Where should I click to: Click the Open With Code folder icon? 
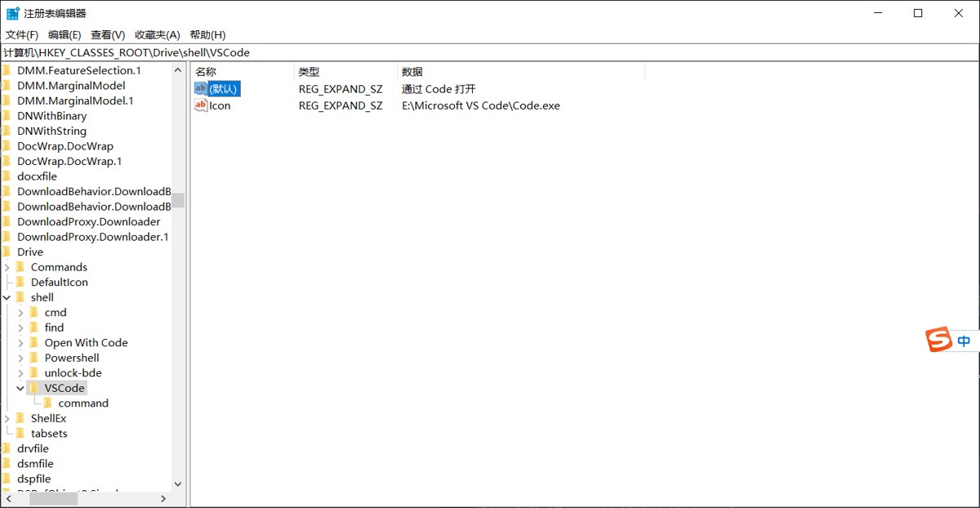coord(34,342)
